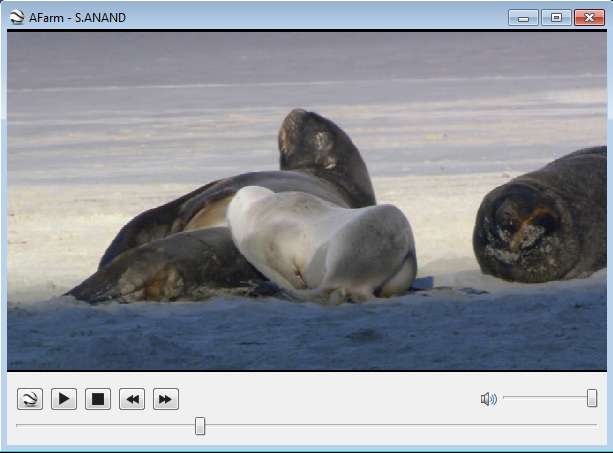Screen dimensions: 613x453
Task: Click the upright seal's head in video
Action: pyautogui.click(x=312, y=140)
